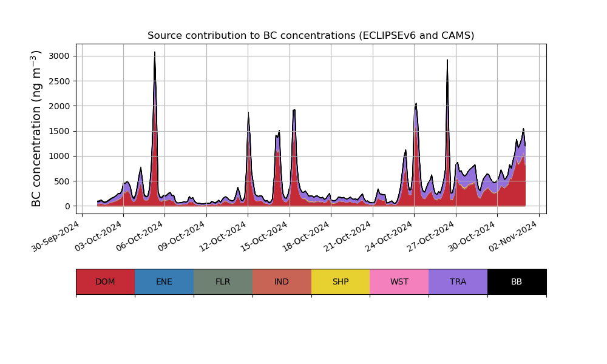Screen dimensions: 607x364
Task: Click the tip of the tallest peak above 3000
Action: coord(155,52)
